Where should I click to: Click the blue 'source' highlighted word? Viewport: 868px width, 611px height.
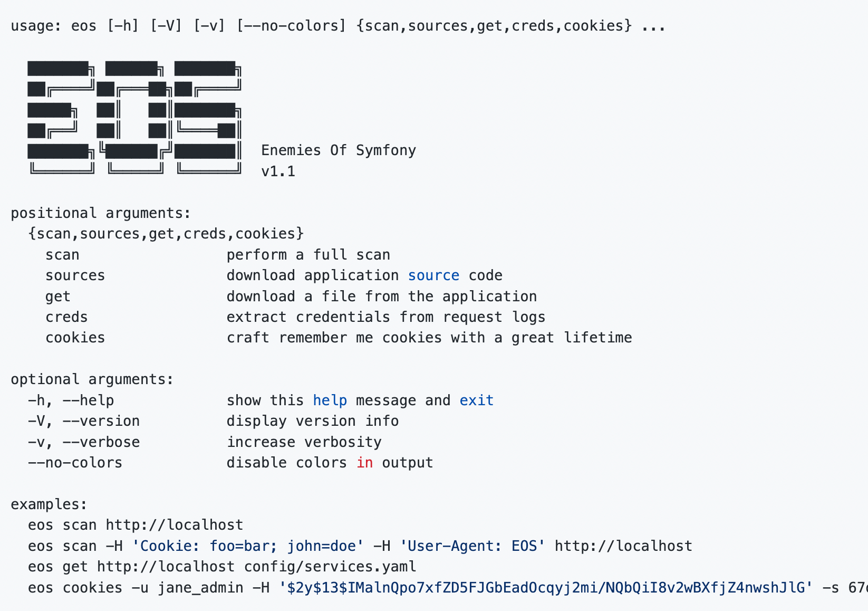(433, 275)
